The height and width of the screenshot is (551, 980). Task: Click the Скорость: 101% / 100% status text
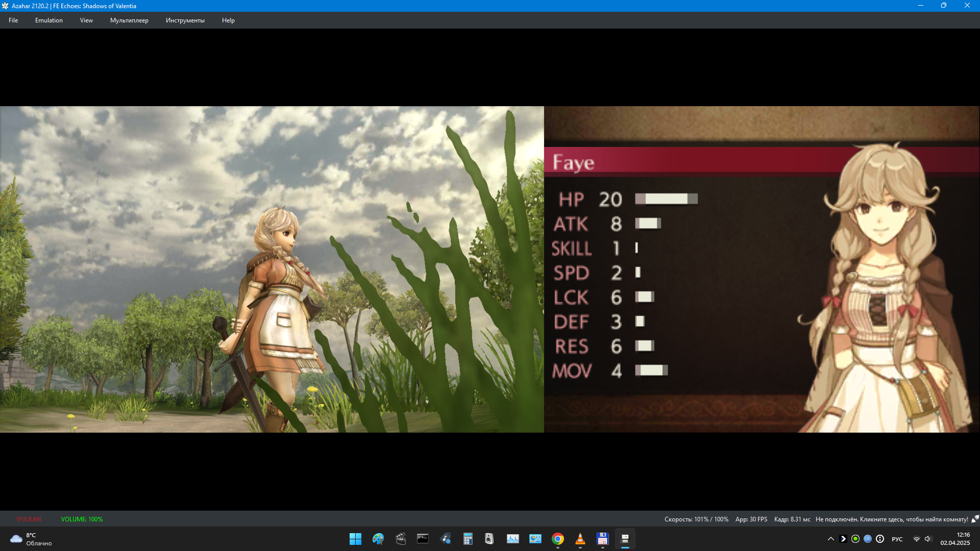point(696,519)
